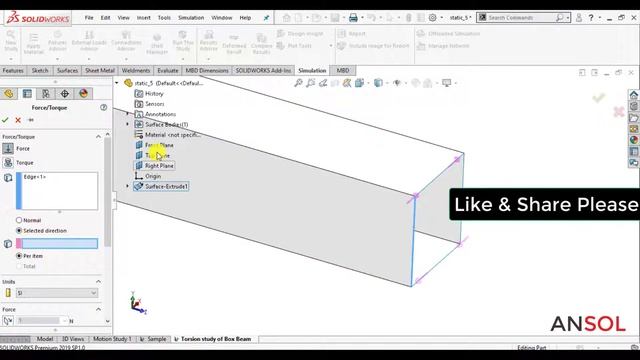The width and height of the screenshot is (640, 360).
Task: Open the Motion Study 1 bottom tab
Action: pos(112,339)
